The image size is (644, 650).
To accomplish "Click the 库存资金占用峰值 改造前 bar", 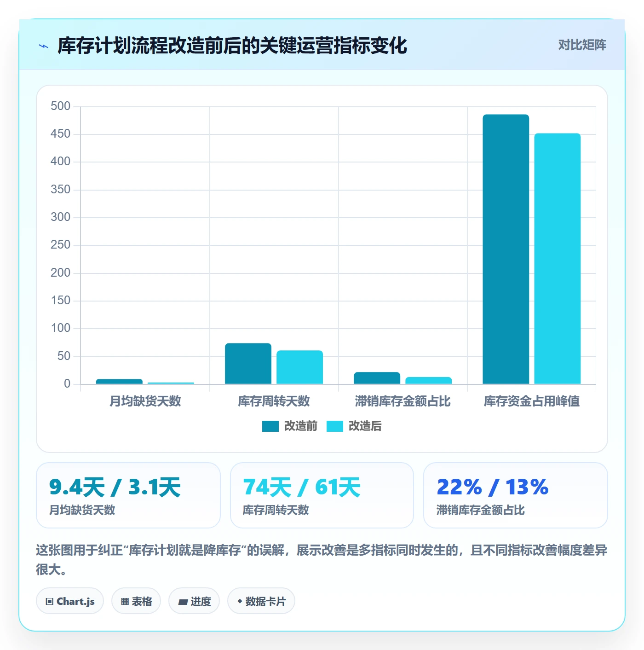I will click(x=506, y=249).
